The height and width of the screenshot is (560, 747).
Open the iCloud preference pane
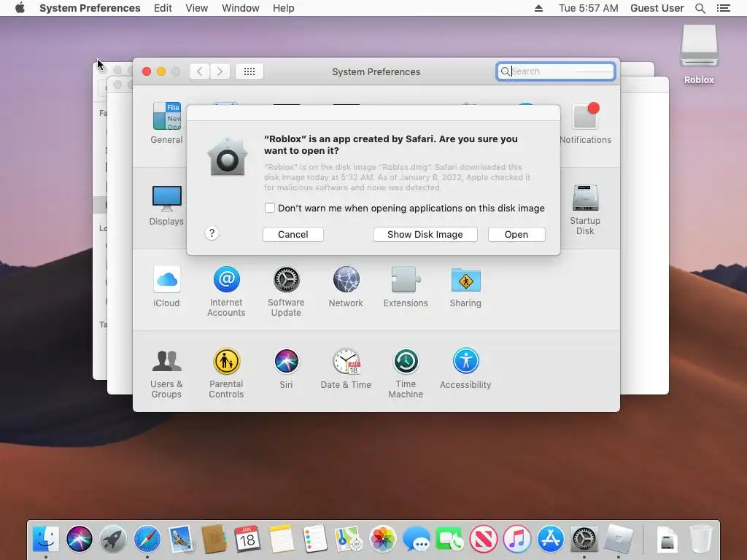click(x=166, y=287)
